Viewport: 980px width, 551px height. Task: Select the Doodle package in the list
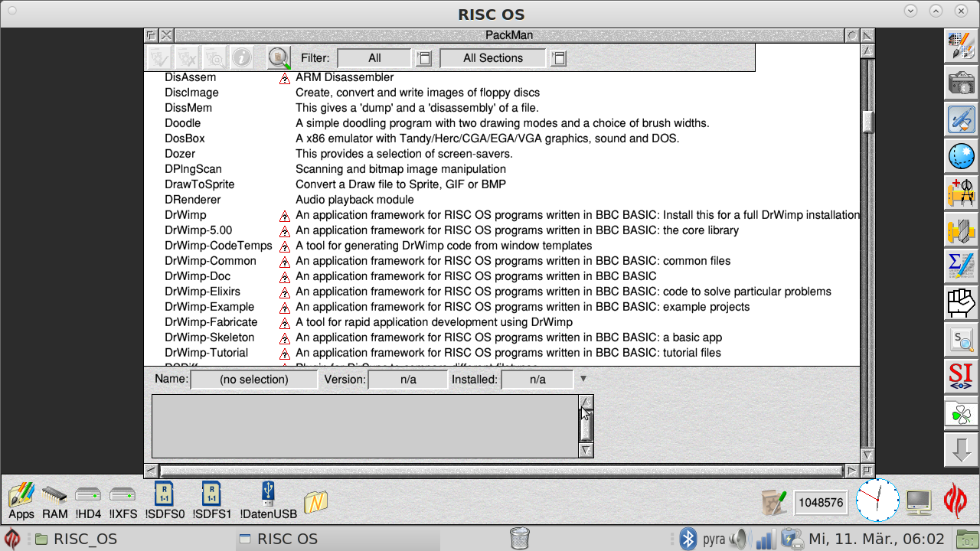click(183, 123)
